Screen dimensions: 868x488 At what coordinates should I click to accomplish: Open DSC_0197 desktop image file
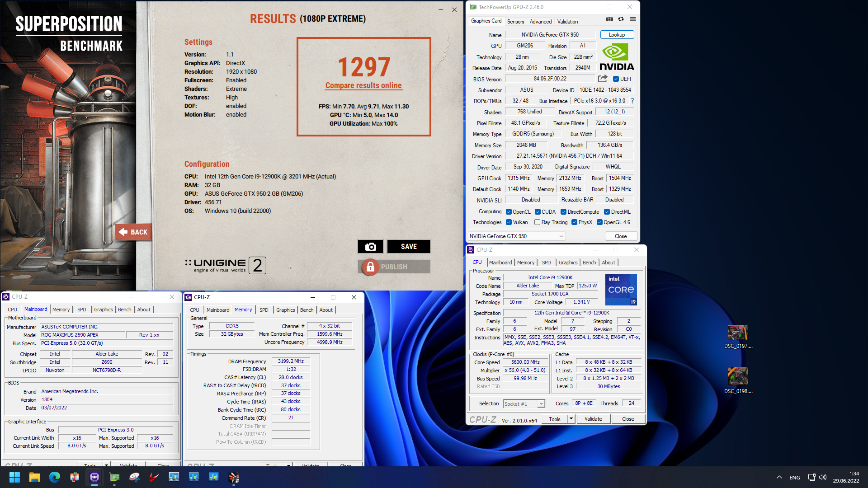pos(738,337)
